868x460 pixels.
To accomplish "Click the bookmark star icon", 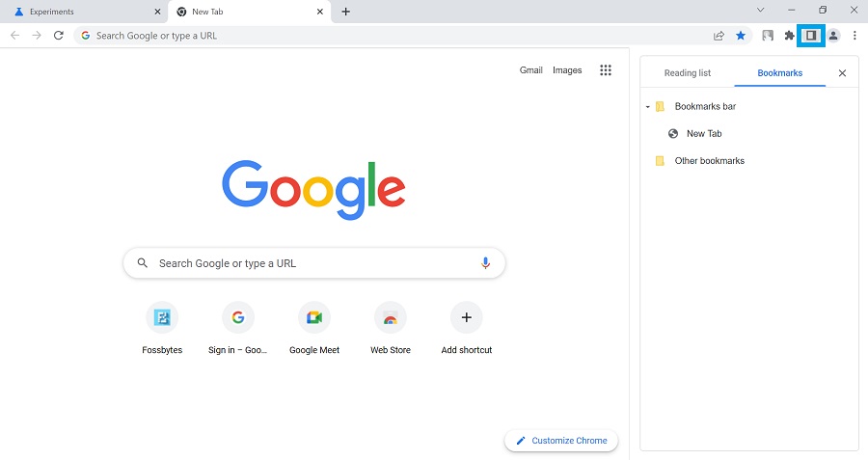I will coord(741,36).
